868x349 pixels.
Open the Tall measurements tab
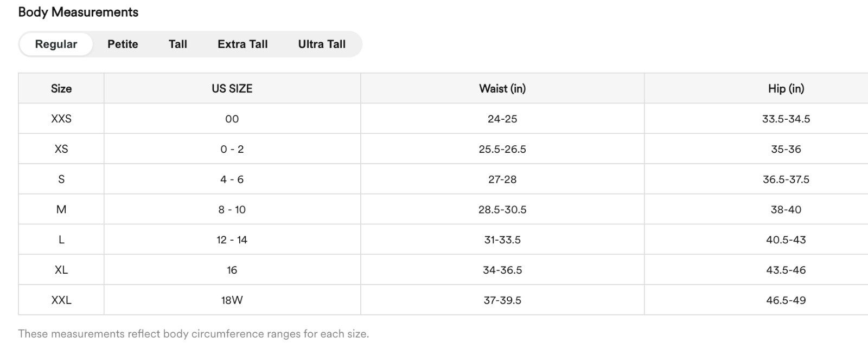click(x=178, y=44)
